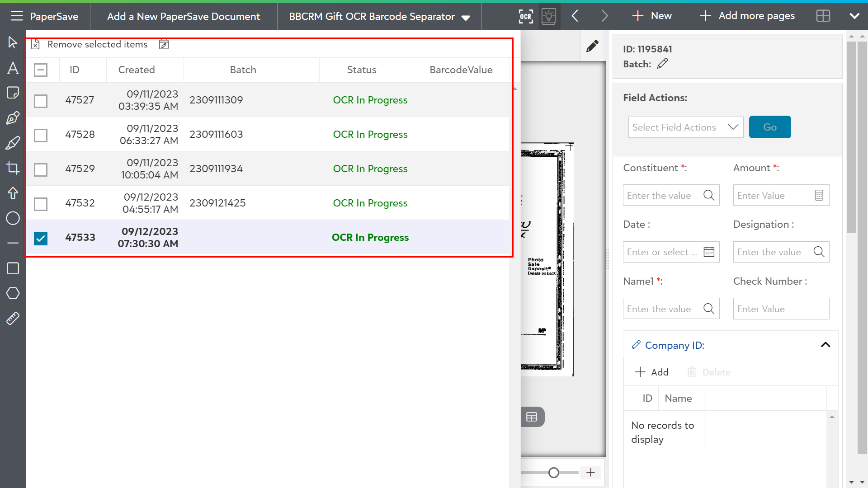Viewport: 868px width, 488px height.
Task: Choose the text annotation tool
Action: [13, 68]
